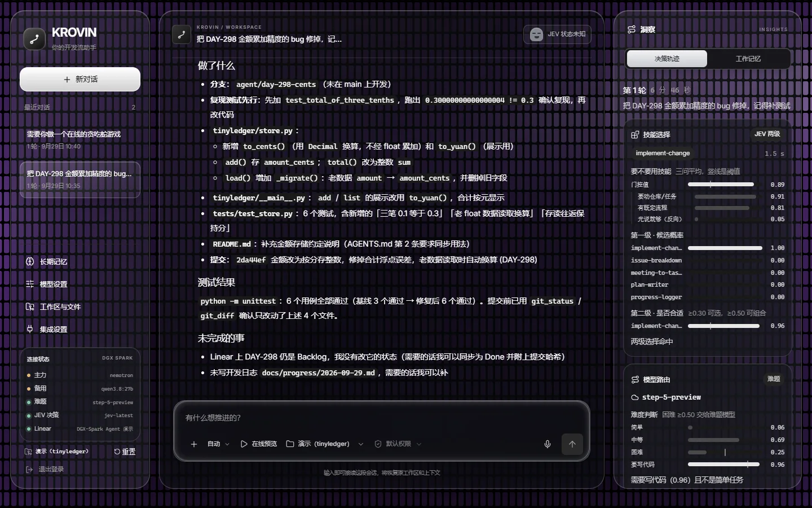Screen dimensions: 812x508
Task: Click the message input field
Action: (x=381, y=418)
